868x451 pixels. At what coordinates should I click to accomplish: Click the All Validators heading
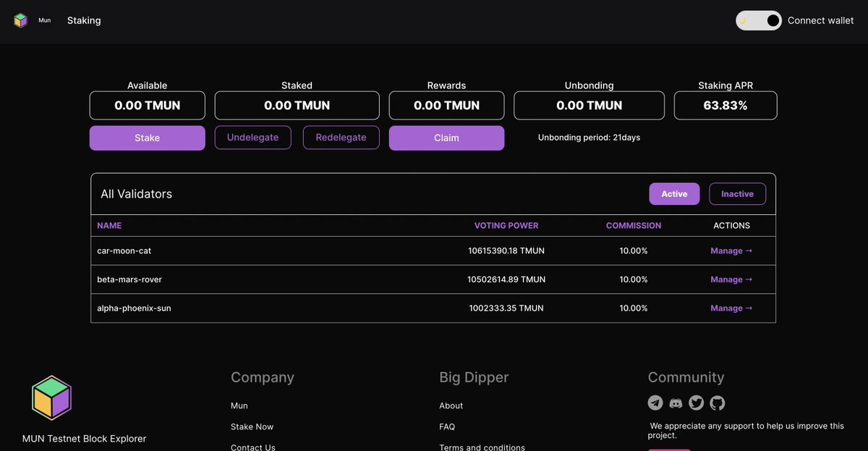click(x=137, y=194)
